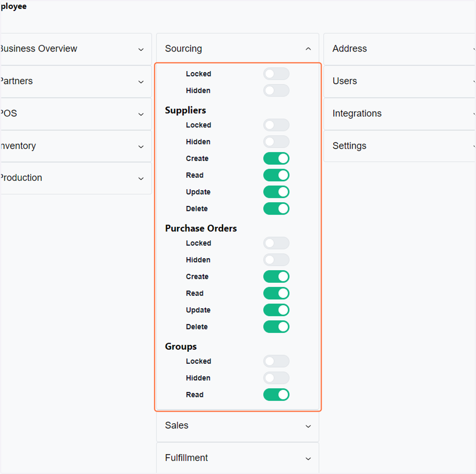Expand the POS section chevron
476x474 pixels.
(141, 114)
